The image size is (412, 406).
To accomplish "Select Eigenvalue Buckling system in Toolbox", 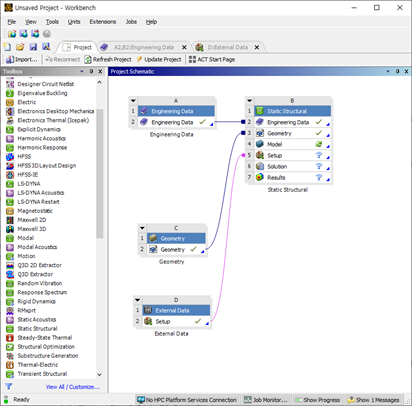I will (x=42, y=93).
